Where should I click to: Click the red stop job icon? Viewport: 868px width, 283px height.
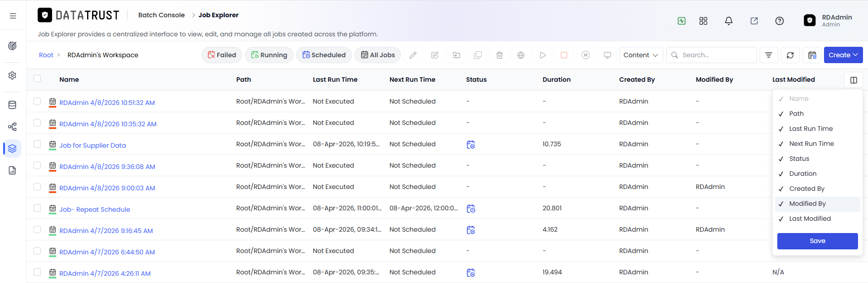point(564,55)
